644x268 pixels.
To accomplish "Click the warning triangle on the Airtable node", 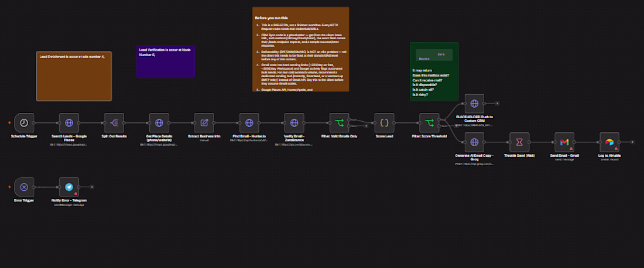I will pyautogui.click(x=616, y=148).
